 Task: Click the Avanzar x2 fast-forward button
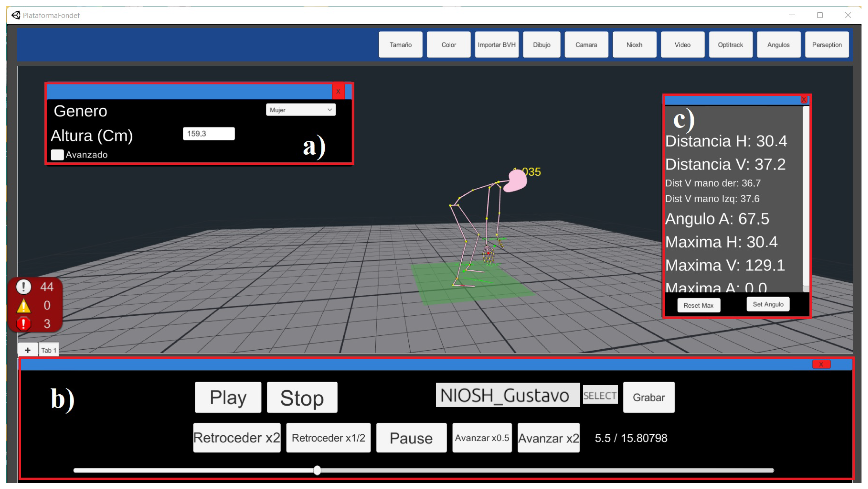(548, 438)
